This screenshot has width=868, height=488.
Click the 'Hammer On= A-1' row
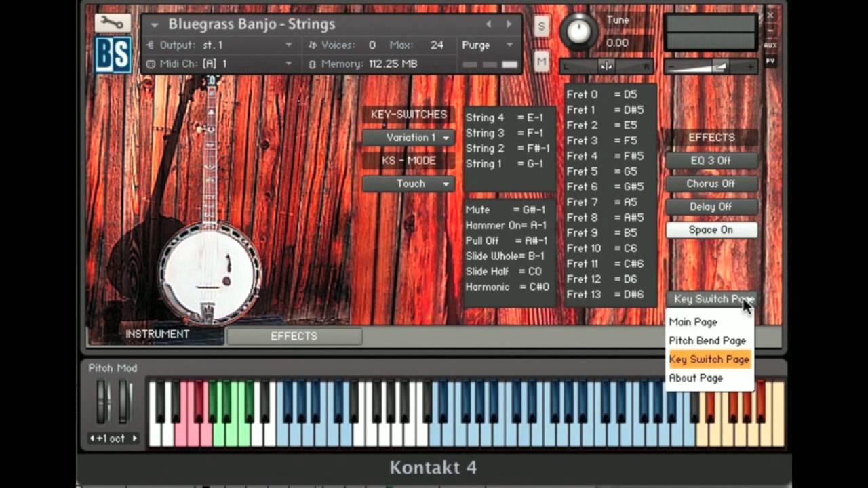(x=506, y=226)
